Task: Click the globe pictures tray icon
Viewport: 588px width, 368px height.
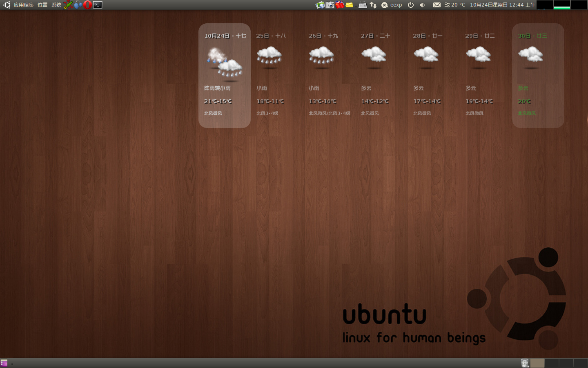Action: click(x=320, y=5)
